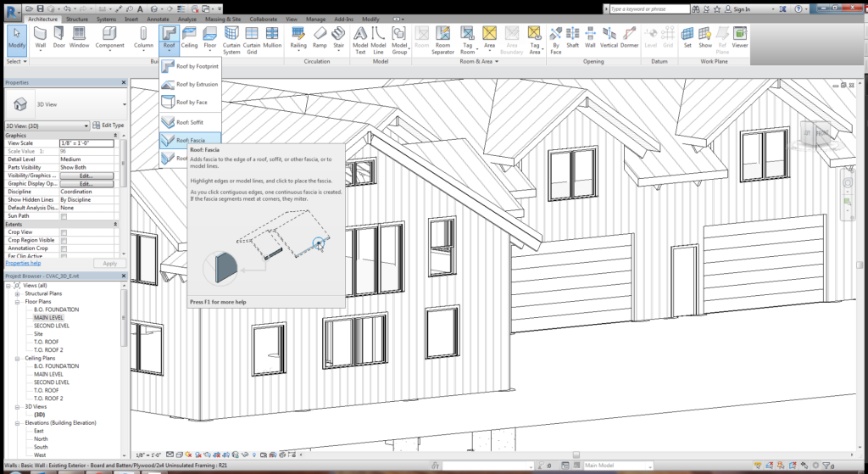868x474 pixels.
Task: Choose Roof by Footprint from menu
Action: (191, 66)
